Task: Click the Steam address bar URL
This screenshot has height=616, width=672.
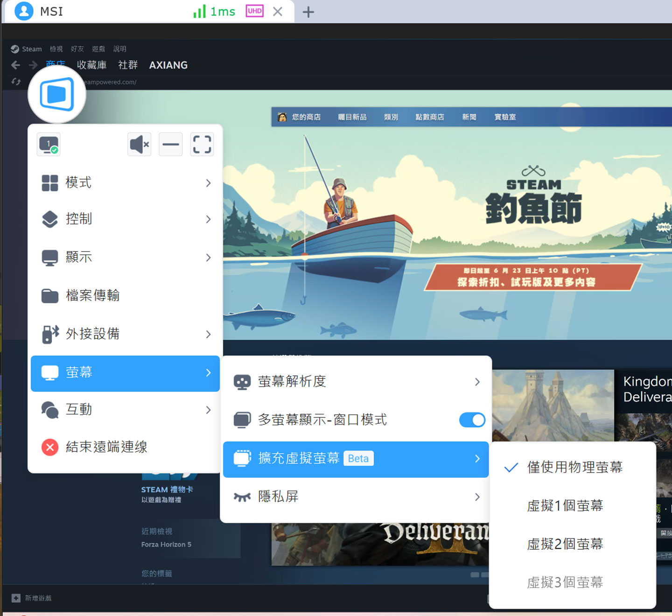Action: point(110,82)
